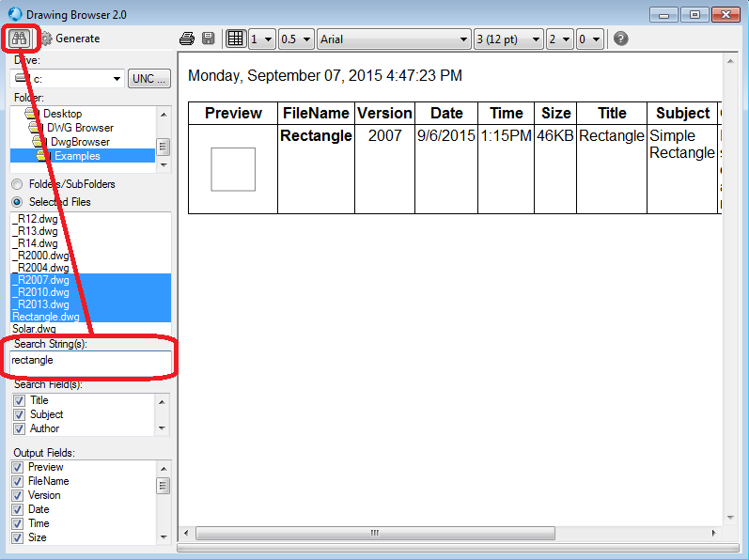This screenshot has width=749, height=560.
Task: Select the Folders/SubFolders radio button
Action: [x=18, y=184]
